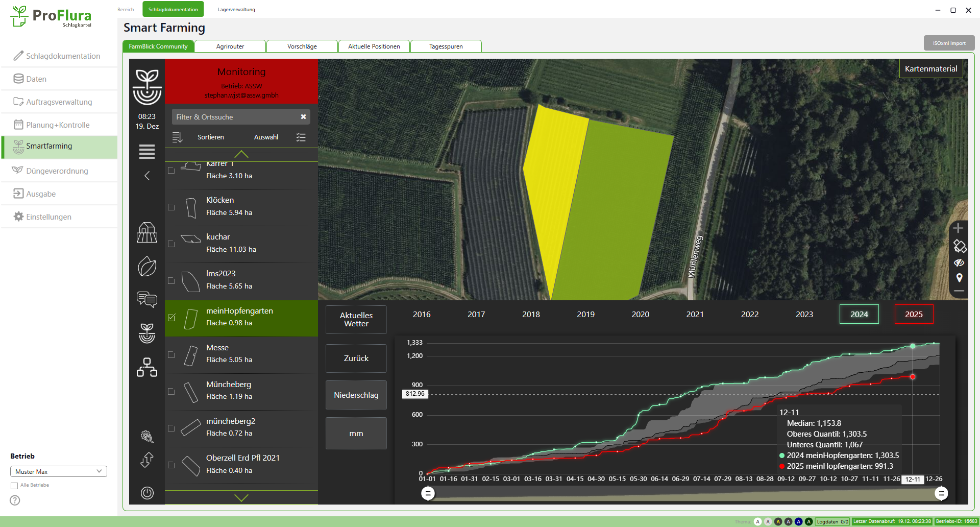The height and width of the screenshot is (527, 980).
Task: Enable the Alle Betriebe checkbox
Action: point(14,486)
